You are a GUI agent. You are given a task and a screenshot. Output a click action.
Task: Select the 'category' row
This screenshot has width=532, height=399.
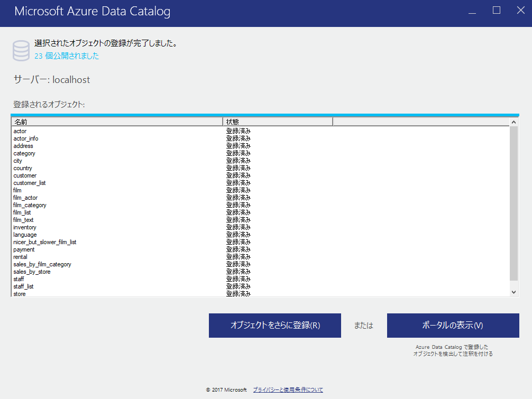261,154
